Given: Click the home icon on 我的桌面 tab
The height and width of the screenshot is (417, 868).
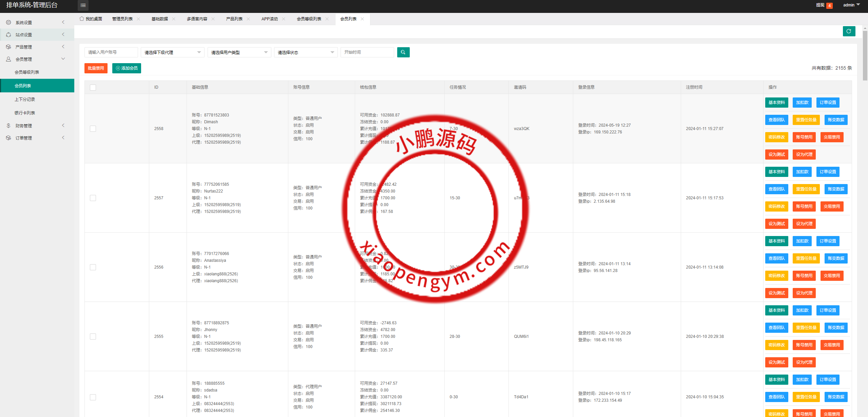Looking at the screenshot, I should point(82,19).
